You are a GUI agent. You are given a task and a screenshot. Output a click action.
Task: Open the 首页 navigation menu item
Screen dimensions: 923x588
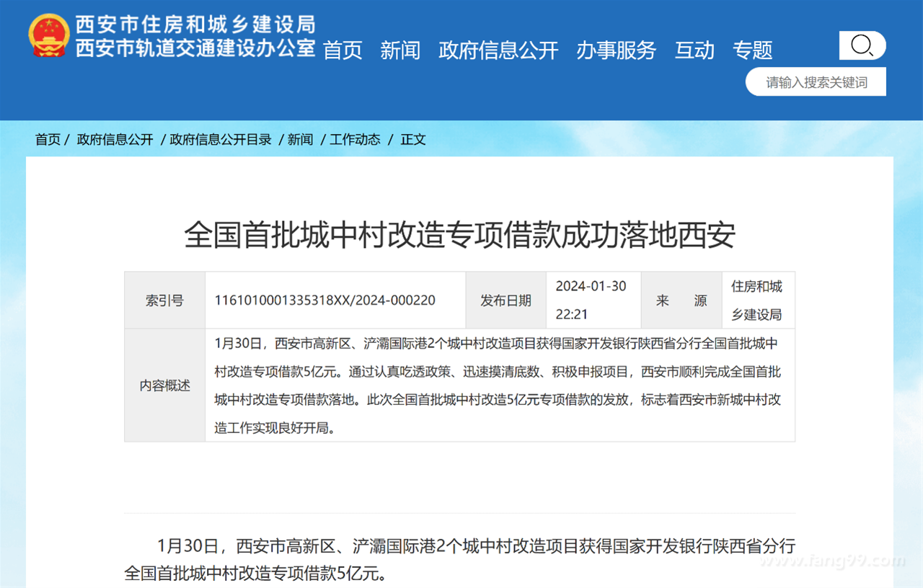343,50
